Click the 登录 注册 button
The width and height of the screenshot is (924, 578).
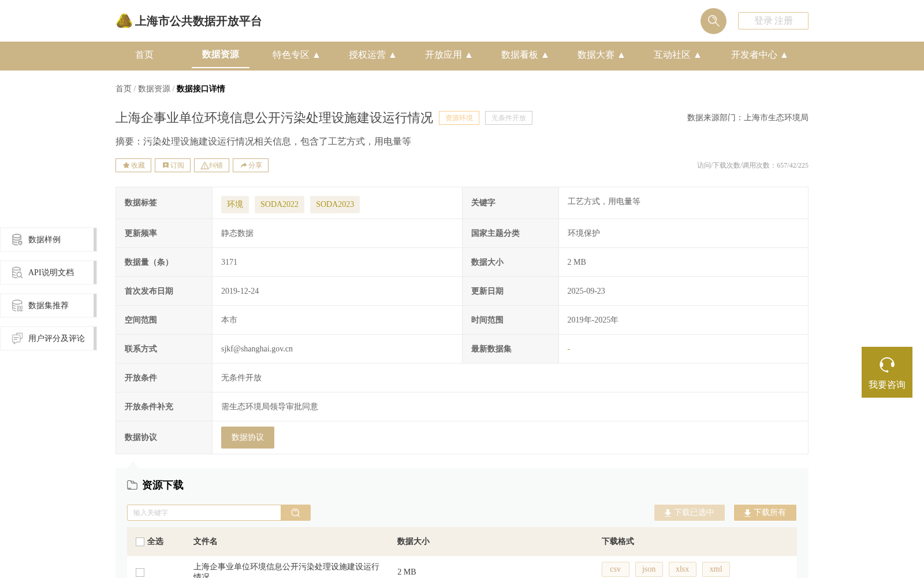pyautogui.click(x=773, y=21)
